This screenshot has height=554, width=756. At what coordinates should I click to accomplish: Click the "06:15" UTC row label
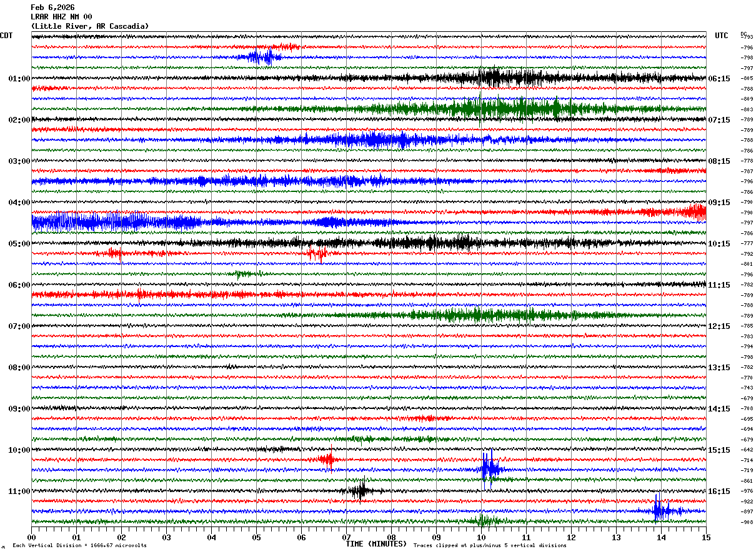tap(719, 79)
